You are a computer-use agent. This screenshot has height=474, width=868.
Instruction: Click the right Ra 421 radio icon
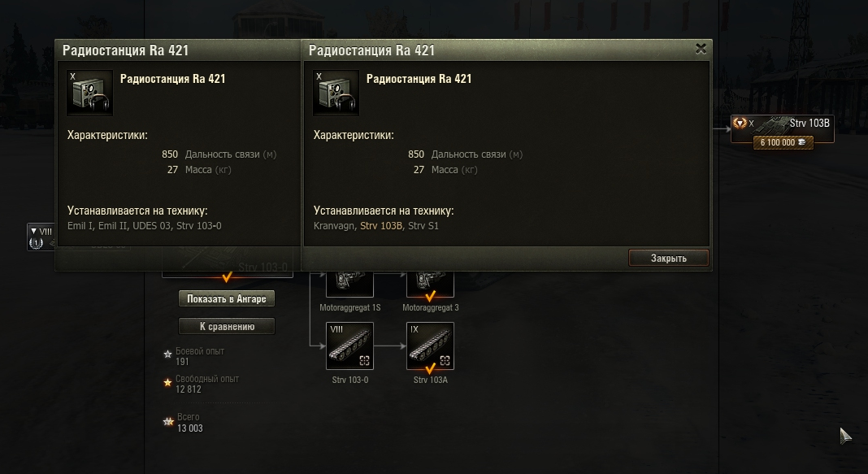coord(336,93)
